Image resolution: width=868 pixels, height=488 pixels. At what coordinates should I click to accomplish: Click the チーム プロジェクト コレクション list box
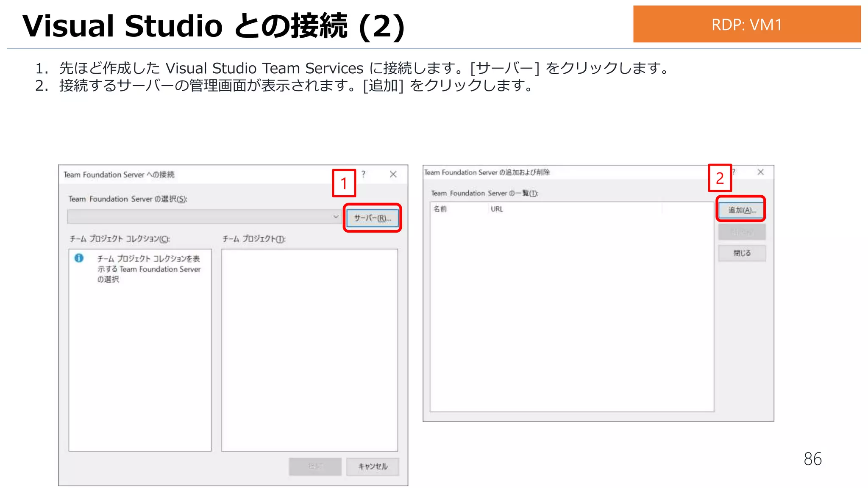click(x=140, y=350)
